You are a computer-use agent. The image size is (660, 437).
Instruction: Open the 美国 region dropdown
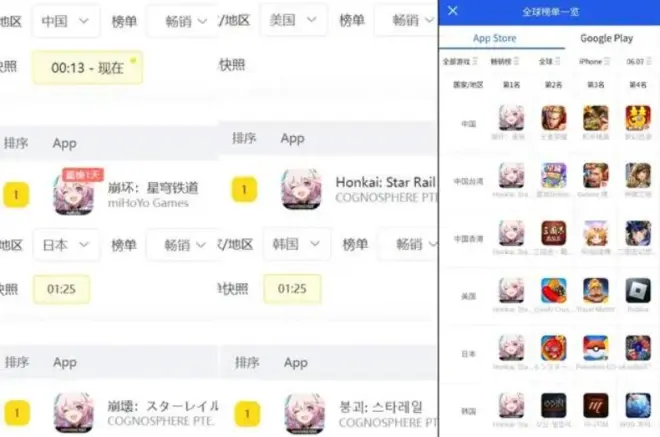(293, 20)
